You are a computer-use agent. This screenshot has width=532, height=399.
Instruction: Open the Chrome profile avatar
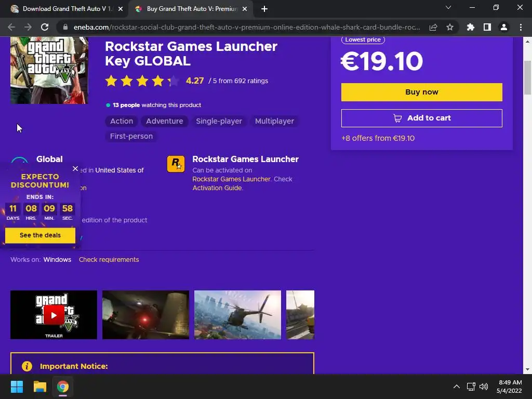[504, 27]
